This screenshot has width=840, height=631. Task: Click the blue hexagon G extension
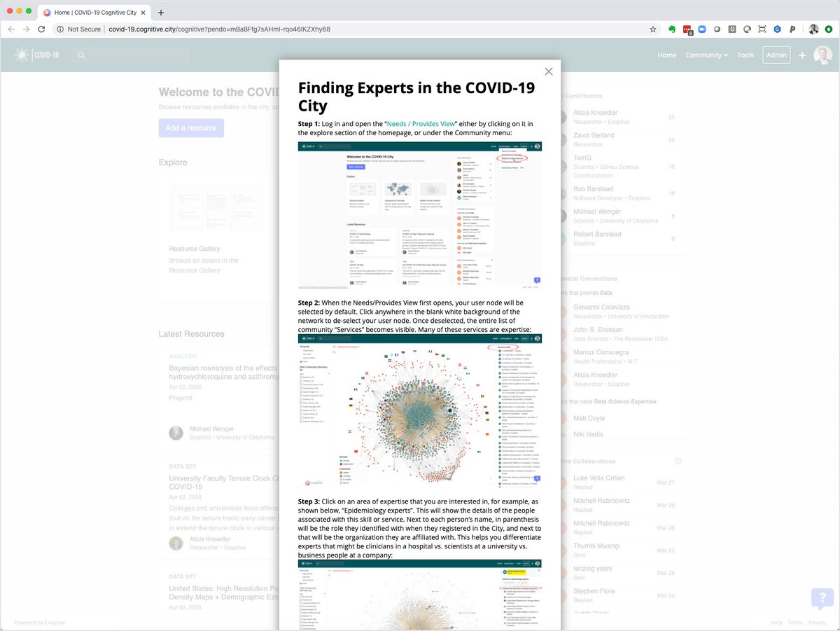click(x=777, y=29)
